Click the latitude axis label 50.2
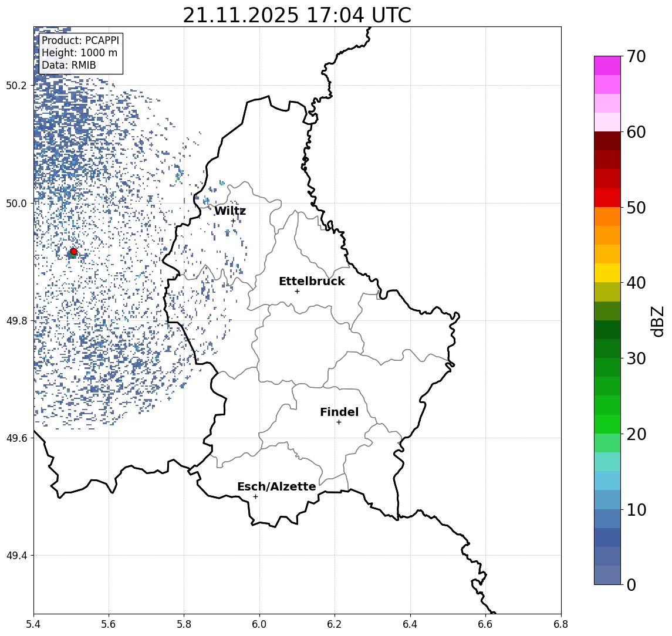Viewport: 672px width, 636px height. (x=16, y=86)
